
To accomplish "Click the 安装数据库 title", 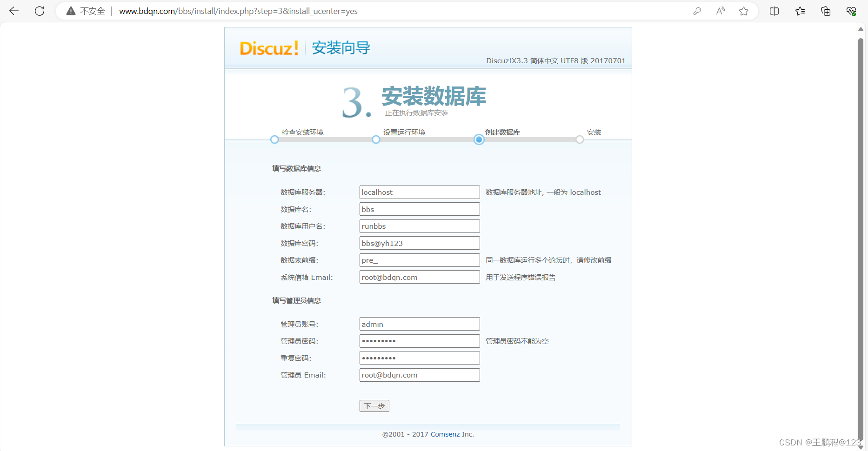I will coord(434,96).
